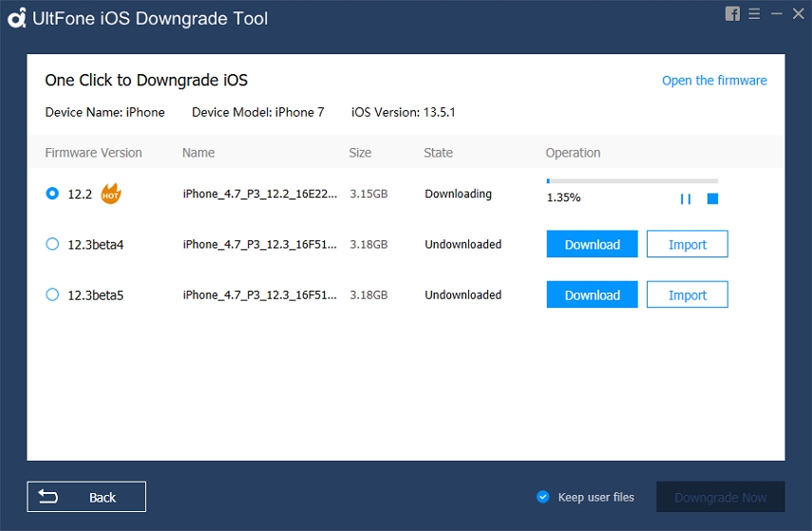Click the 3.18GB size in 12.3beta4 row
The height and width of the screenshot is (531, 812).
[368, 244]
